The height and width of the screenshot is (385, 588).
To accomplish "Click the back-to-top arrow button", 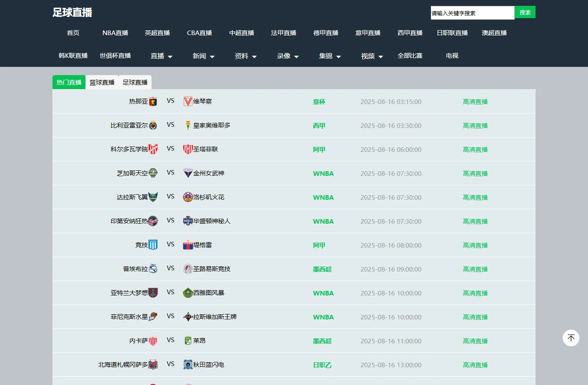I will pos(571,338).
